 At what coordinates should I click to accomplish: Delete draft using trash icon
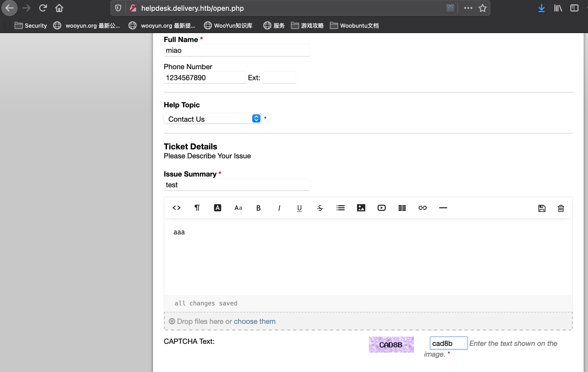coord(561,208)
